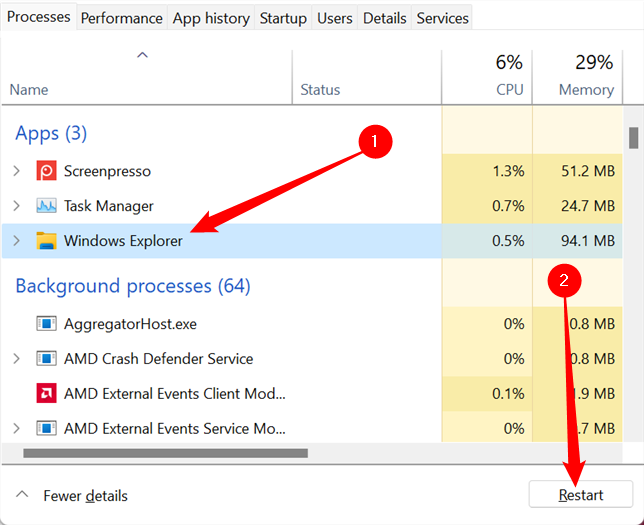Click the AggregatorHost.exe process icon
The width and height of the screenshot is (644, 525).
coord(46,324)
